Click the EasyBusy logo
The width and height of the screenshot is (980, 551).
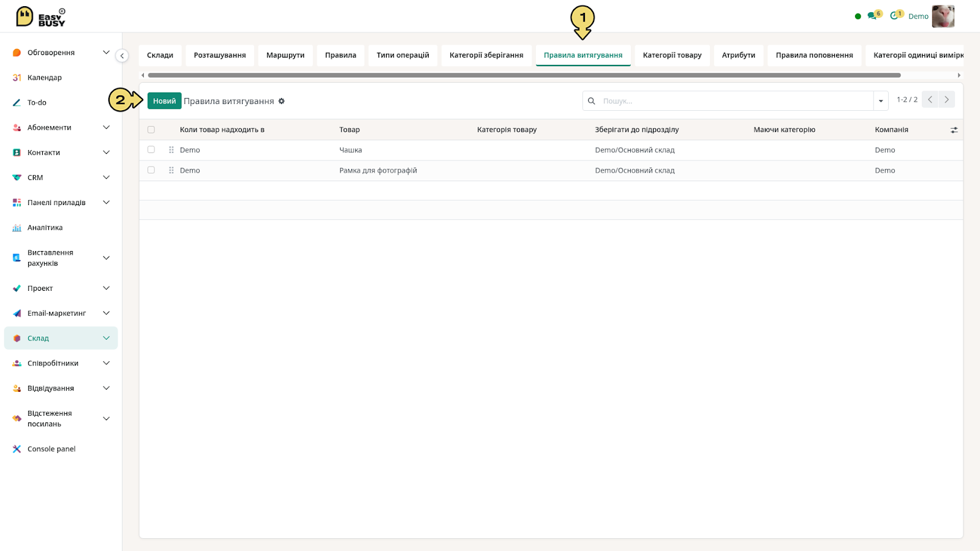40,17
